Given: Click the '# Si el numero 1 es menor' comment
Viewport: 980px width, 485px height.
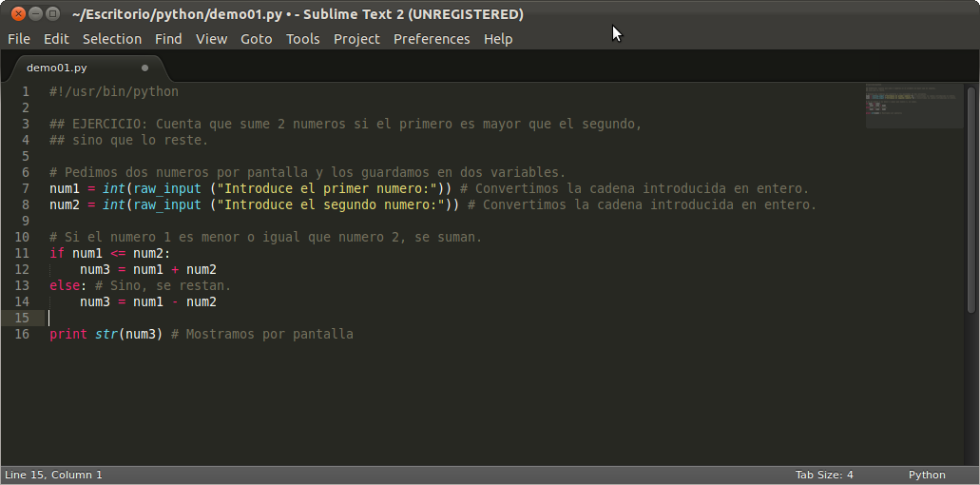Looking at the screenshot, I should tap(265, 238).
